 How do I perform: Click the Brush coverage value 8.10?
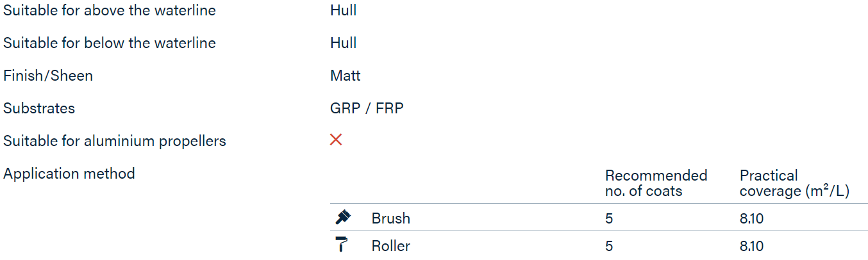[751, 218]
